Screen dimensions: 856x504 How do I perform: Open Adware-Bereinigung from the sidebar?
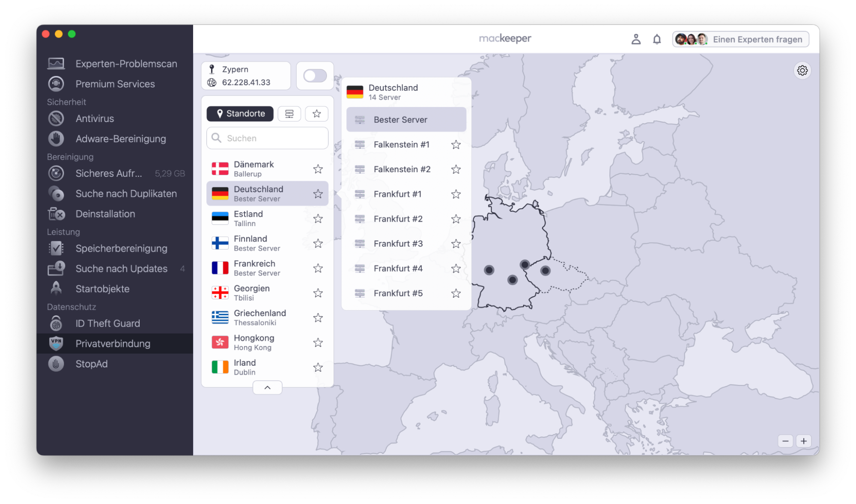tap(120, 138)
